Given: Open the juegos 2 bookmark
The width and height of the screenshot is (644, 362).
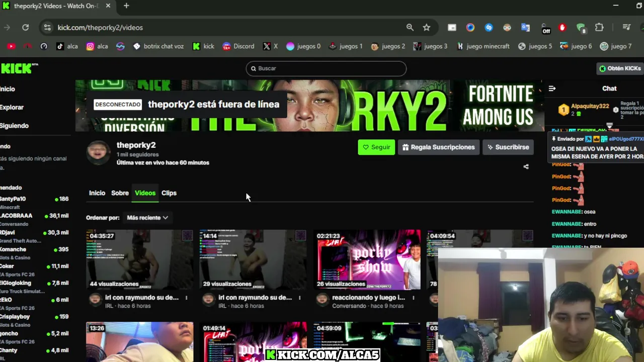Looking at the screenshot, I should coord(387,46).
